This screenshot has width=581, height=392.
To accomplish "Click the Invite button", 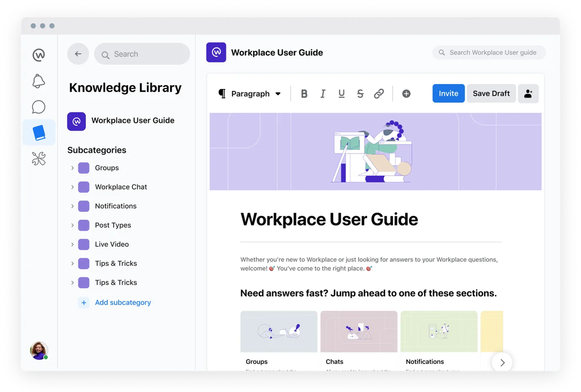I will pyautogui.click(x=448, y=93).
